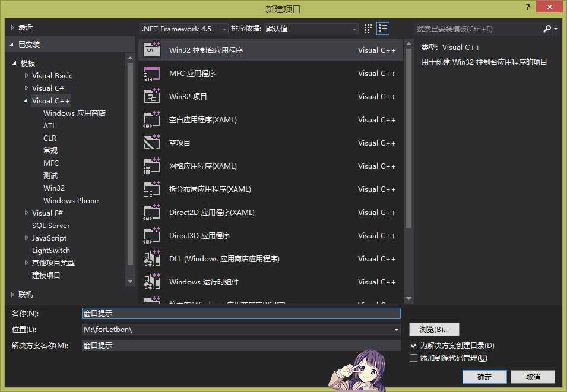
Task: Click the template list scrollbar thumb
Action: pos(408,138)
